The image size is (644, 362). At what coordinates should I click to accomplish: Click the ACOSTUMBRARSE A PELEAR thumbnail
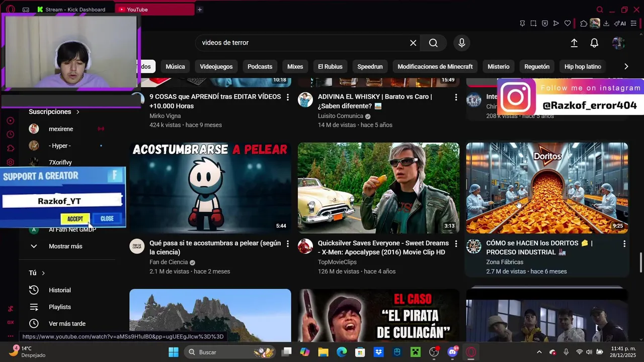210,188
